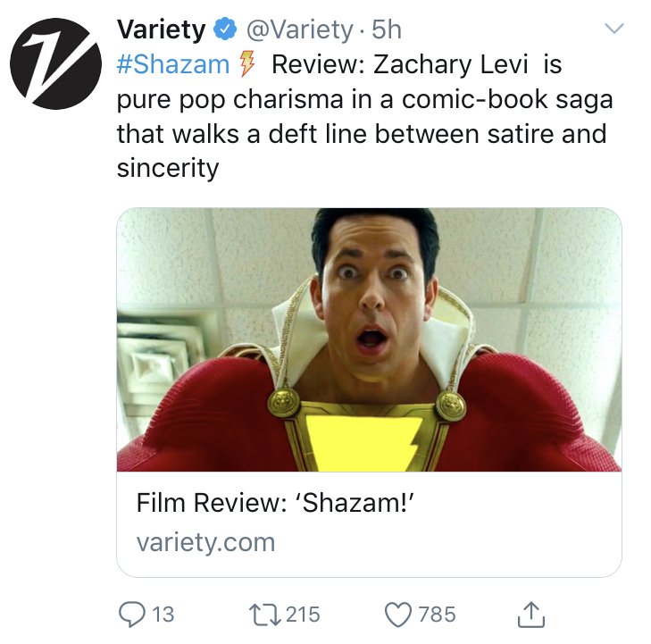
Task: View the 215 retweets count
Action: (303, 615)
